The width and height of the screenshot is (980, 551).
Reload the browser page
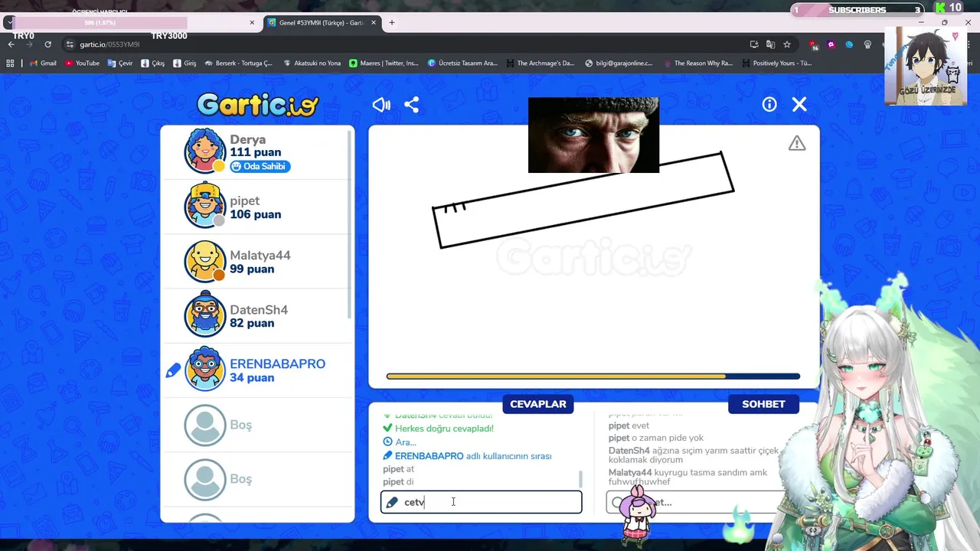[47, 44]
